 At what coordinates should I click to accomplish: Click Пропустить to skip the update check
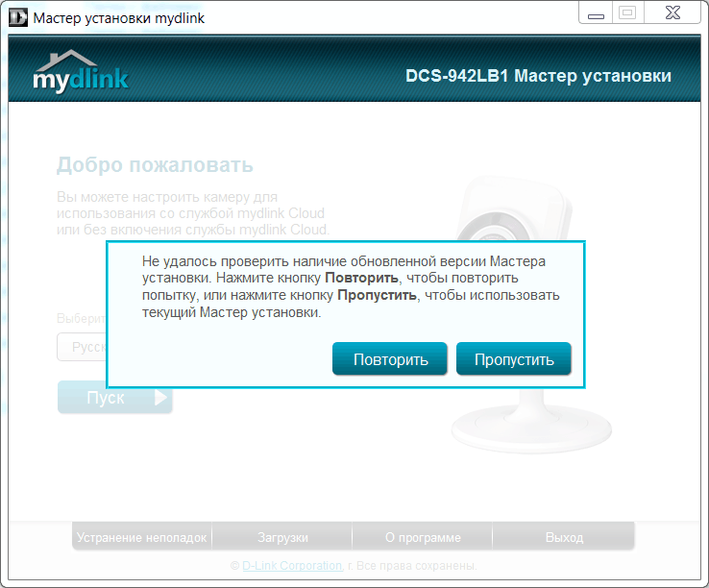coord(514,359)
